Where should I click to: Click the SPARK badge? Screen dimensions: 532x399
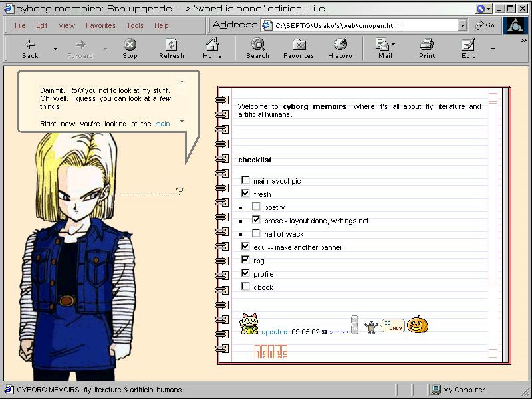click(336, 332)
